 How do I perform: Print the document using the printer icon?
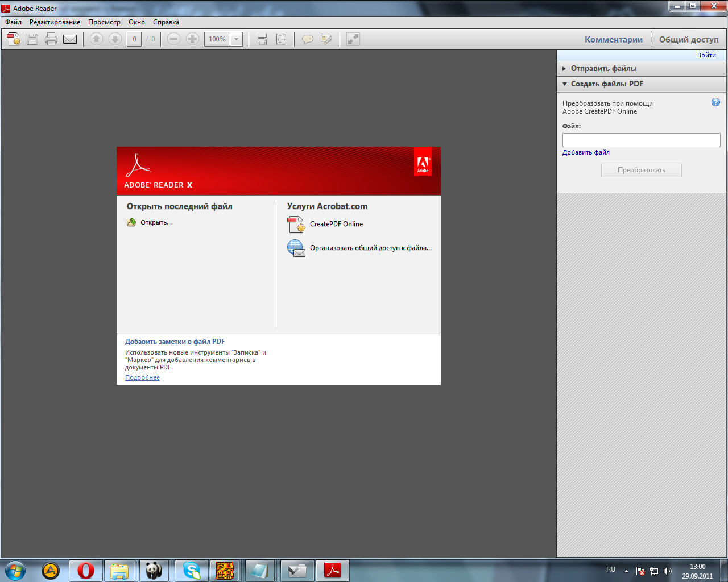pyautogui.click(x=51, y=39)
